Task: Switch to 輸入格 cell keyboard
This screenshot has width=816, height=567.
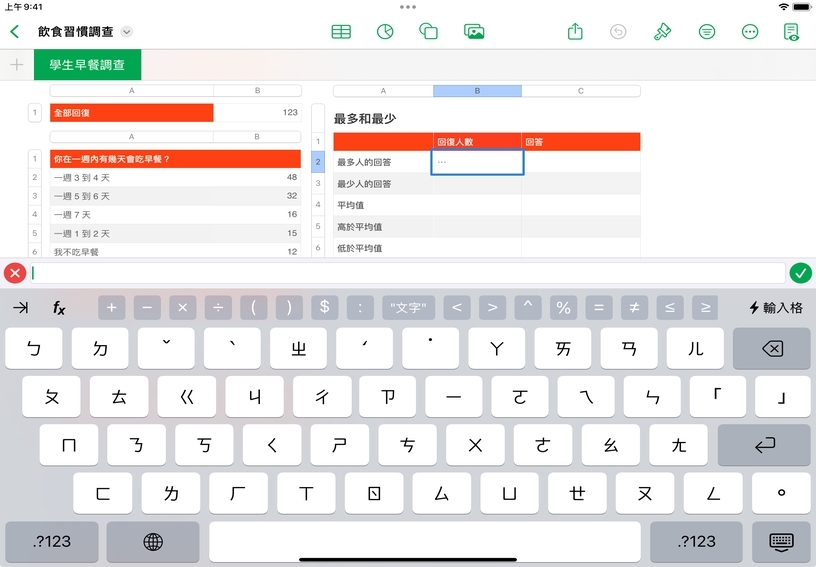Action: [776, 308]
